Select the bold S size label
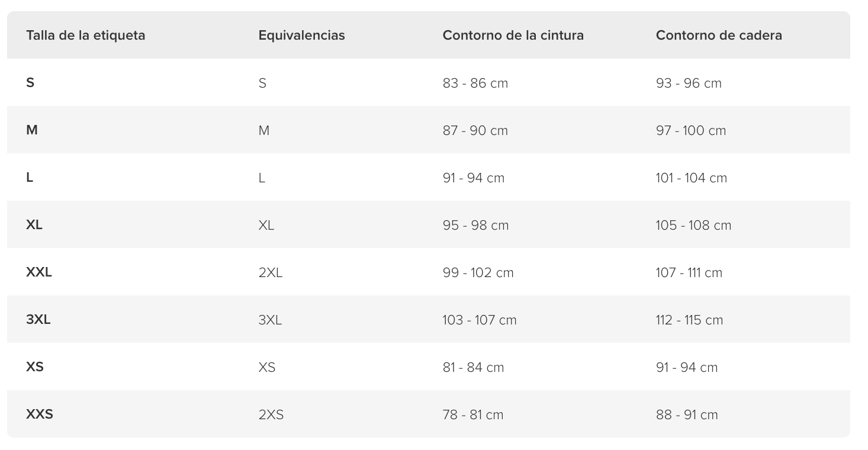868x450 pixels. tap(30, 83)
